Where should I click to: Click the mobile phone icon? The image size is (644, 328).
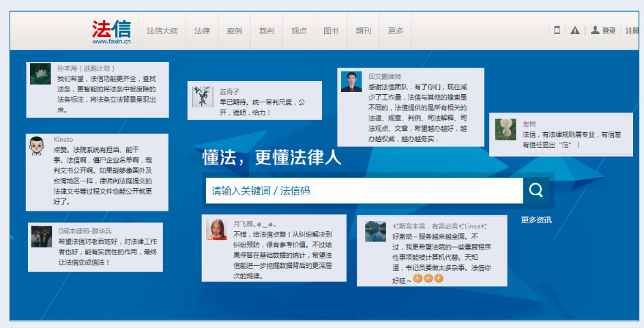pyautogui.click(x=557, y=30)
